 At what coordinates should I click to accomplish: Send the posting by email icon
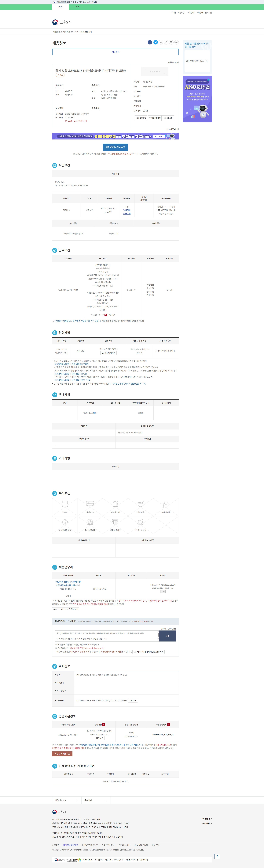[x=171, y=42]
